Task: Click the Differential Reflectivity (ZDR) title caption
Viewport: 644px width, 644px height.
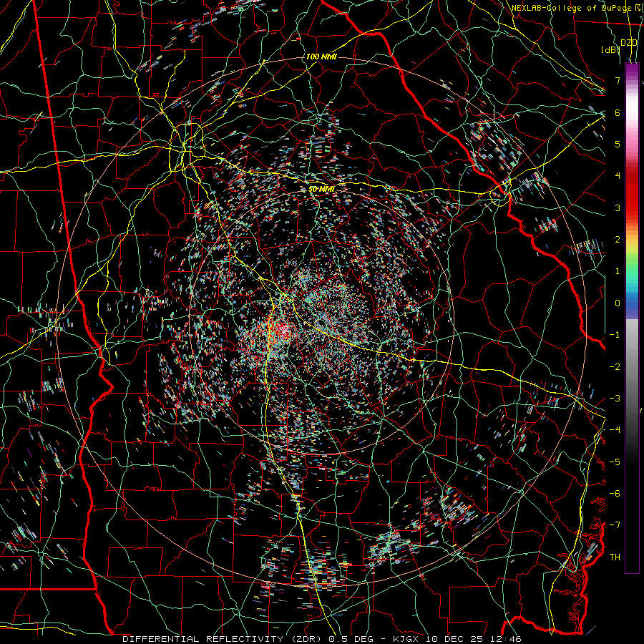Action: click(322, 639)
